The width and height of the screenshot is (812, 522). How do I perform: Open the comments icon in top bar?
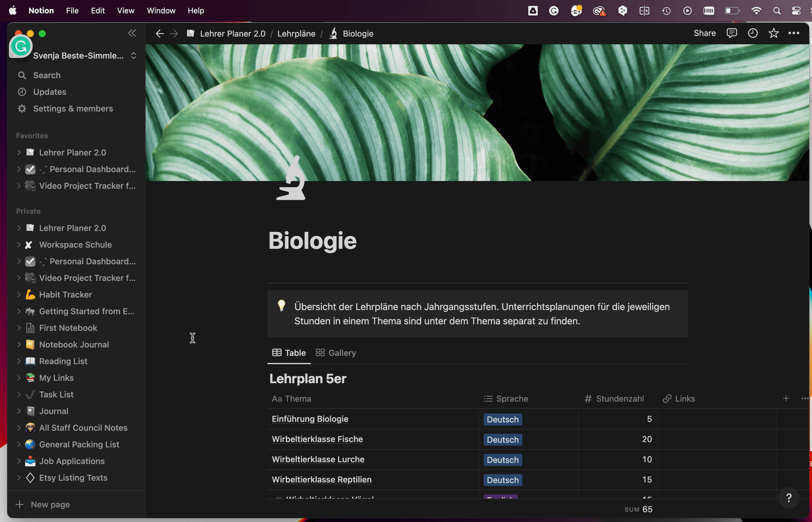pos(731,34)
